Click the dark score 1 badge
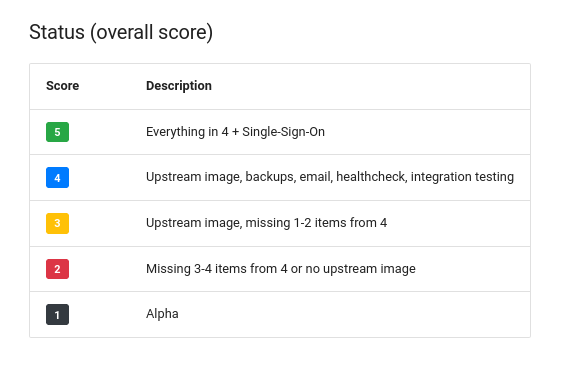This screenshot has width=567, height=370. 57,315
